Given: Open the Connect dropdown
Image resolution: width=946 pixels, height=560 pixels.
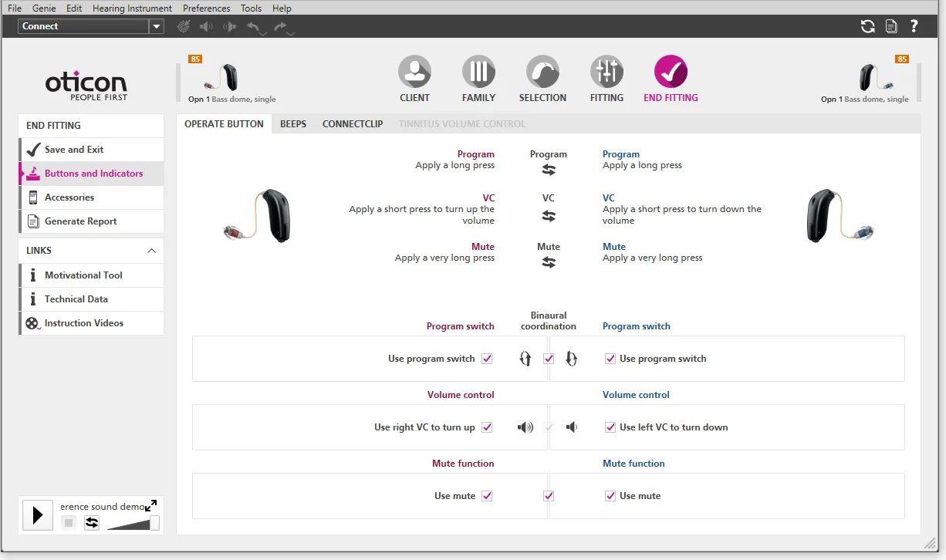Looking at the screenshot, I should pos(157,26).
